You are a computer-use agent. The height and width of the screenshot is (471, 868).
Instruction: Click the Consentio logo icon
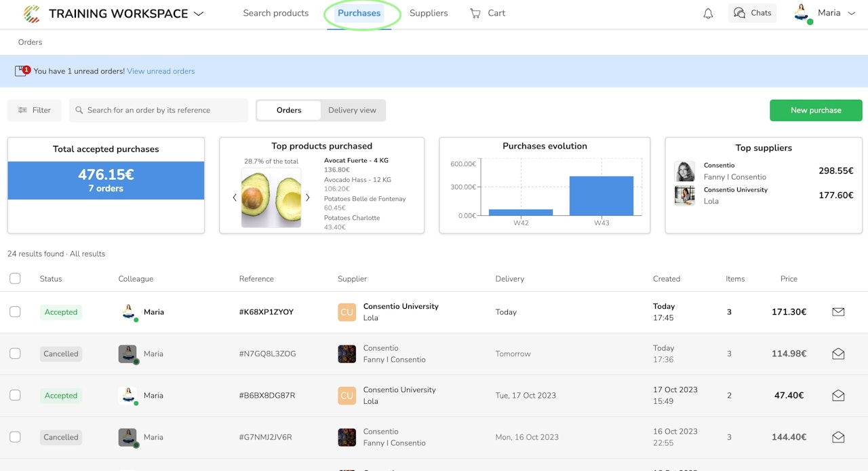pos(31,14)
